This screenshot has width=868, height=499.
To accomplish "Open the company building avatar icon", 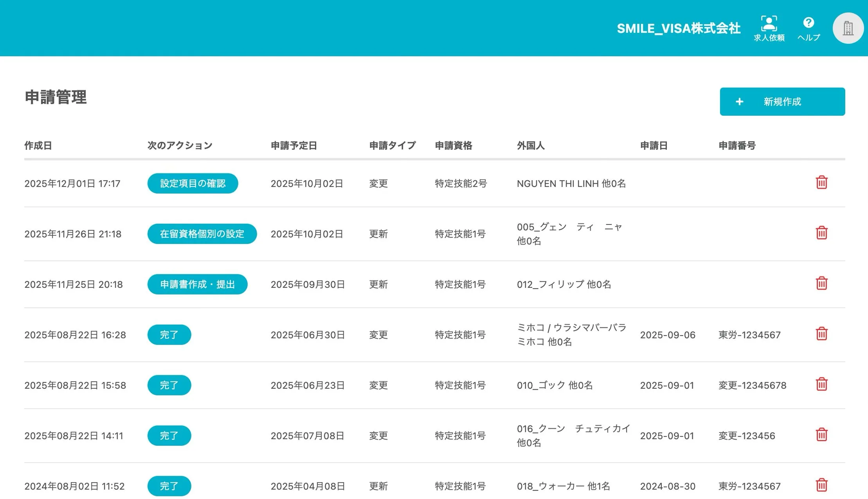I will tap(848, 28).
